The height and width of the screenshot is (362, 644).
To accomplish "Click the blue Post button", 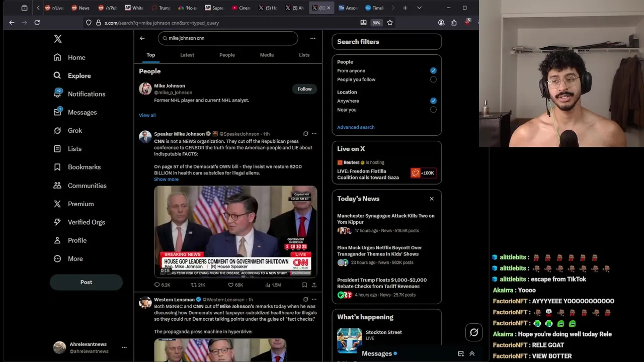I will 86,282.
